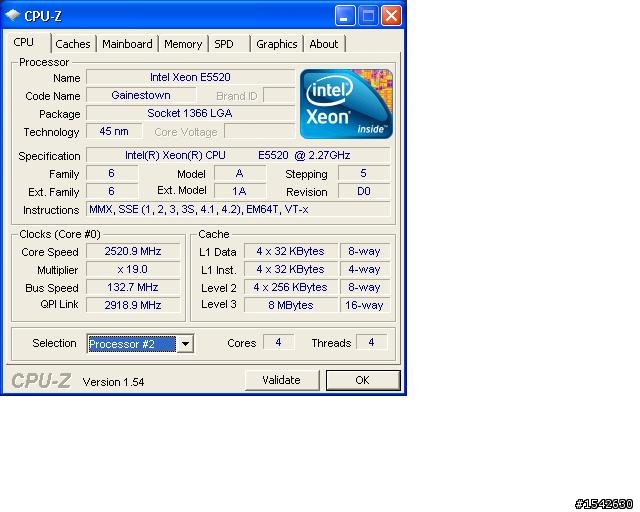
Task: Click the QPI Link value '2918.9 MHz'
Action: 133,305
